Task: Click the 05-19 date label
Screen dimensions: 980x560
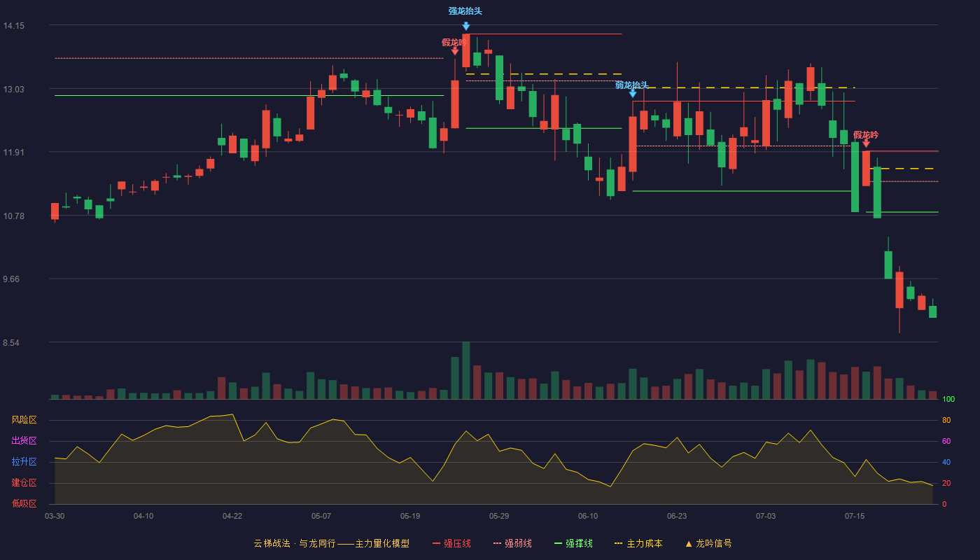Action: [410, 516]
